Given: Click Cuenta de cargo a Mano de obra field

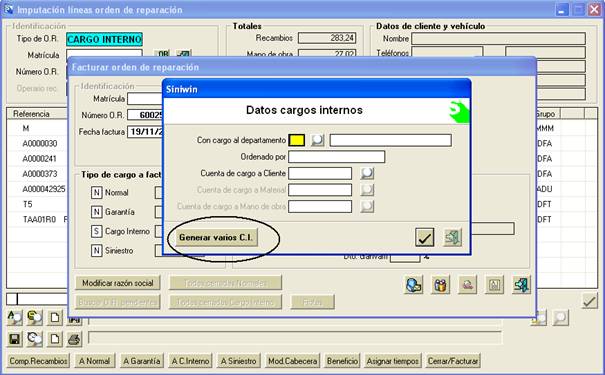Looking at the screenshot, I should click(x=320, y=206).
